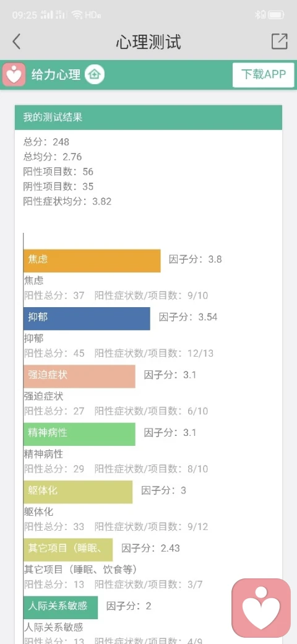297x644 pixels.
Task: Tap the back arrow in header
Action: (x=17, y=41)
